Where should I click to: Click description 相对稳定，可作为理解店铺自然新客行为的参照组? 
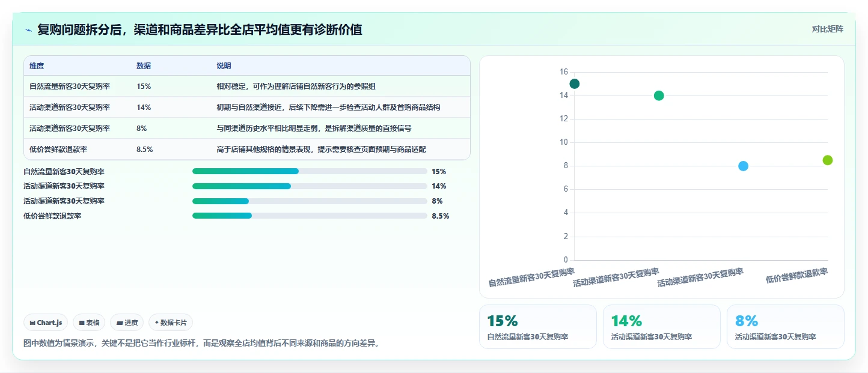[296, 86]
